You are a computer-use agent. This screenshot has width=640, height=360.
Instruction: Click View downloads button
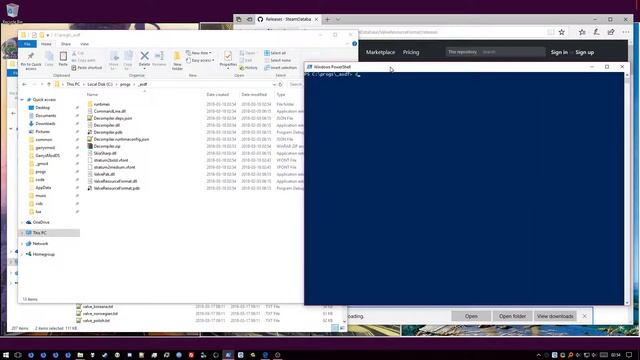tap(555, 316)
